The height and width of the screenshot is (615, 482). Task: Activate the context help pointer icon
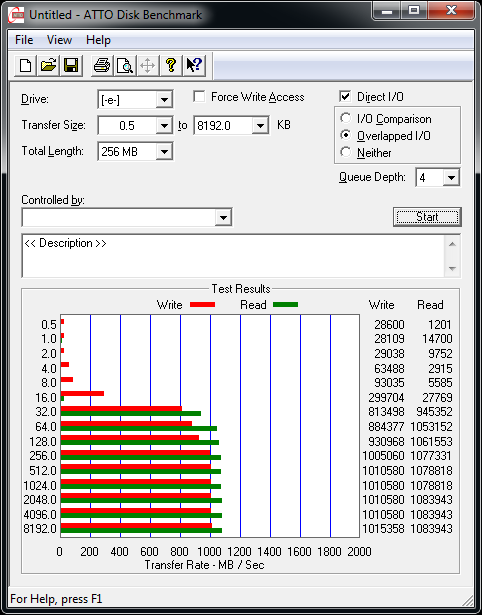pyautogui.click(x=194, y=65)
